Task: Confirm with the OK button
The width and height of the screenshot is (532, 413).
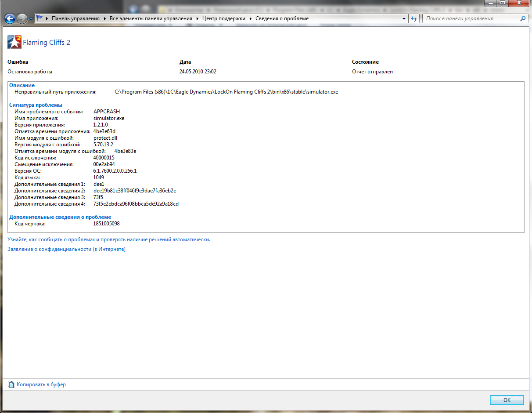Action: 507,400
